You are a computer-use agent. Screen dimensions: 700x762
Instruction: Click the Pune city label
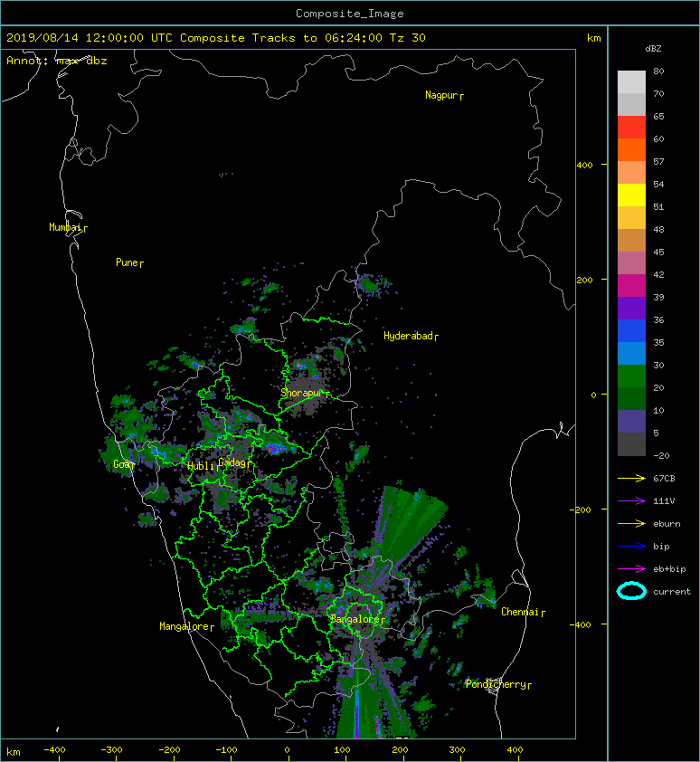(129, 262)
